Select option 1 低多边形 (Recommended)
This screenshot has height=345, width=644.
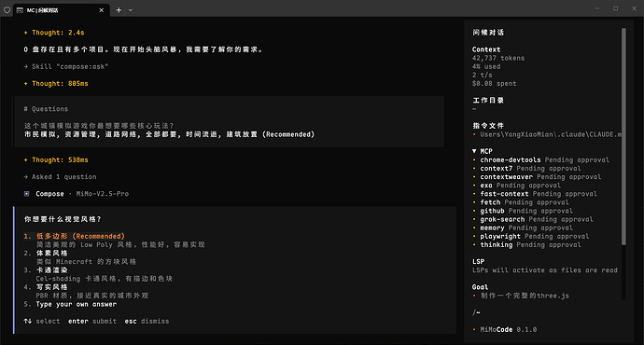point(75,236)
